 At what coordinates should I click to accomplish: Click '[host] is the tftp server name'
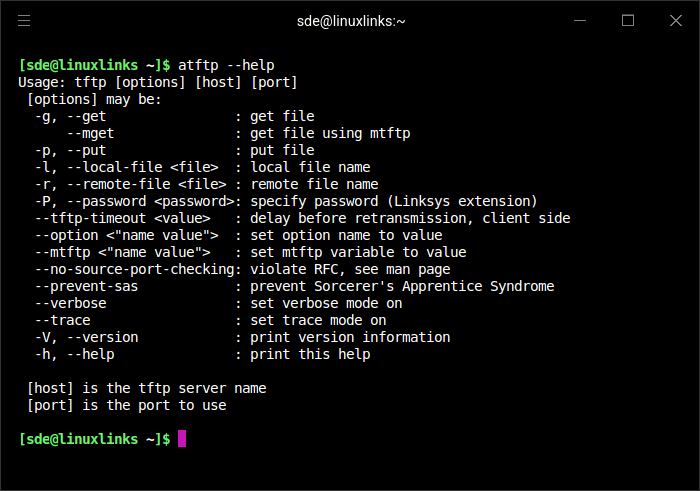coord(146,388)
